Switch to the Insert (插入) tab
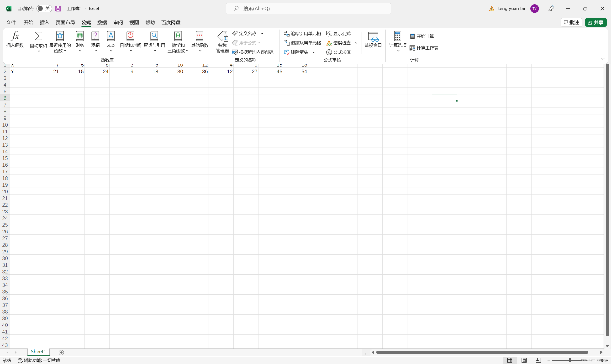Image resolution: width=611 pixels, height=364 pixels. point(44,22)
